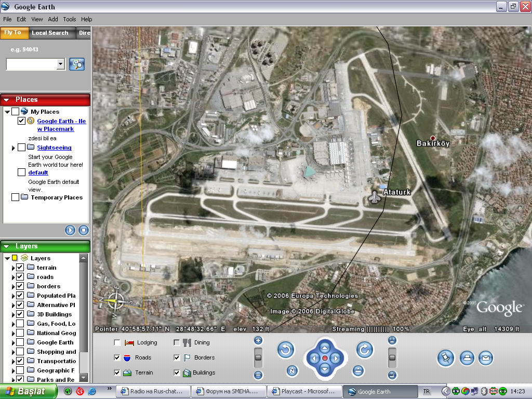Check the Temporary Places checkbox
This screenshot has width=532, height=399.
tap(15, 197)
